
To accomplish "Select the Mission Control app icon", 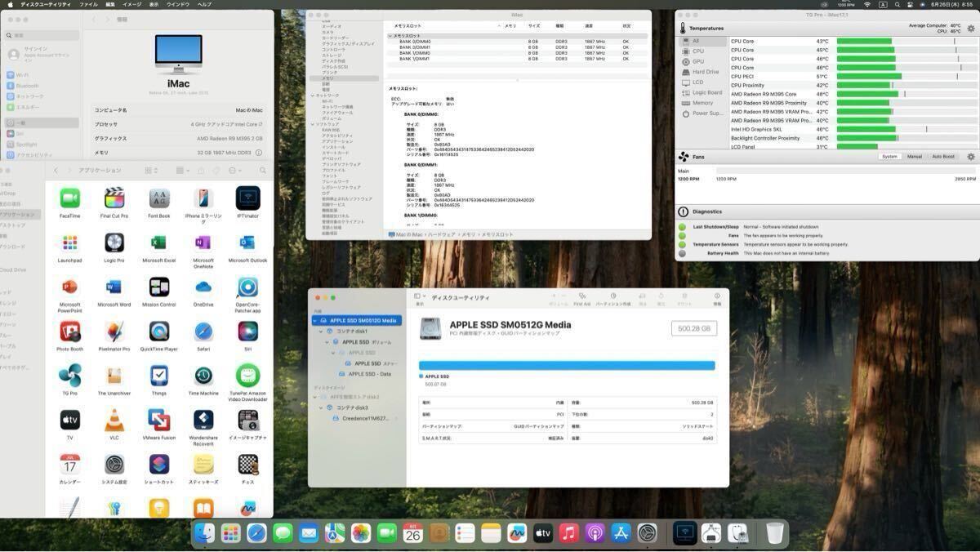I will point(159,287).
